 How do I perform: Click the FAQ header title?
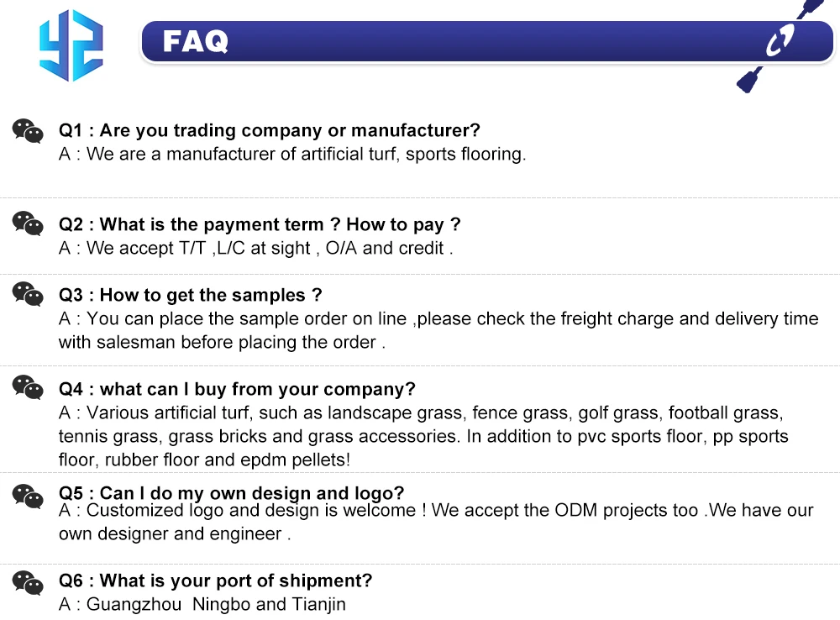click(x=196, y=41)
